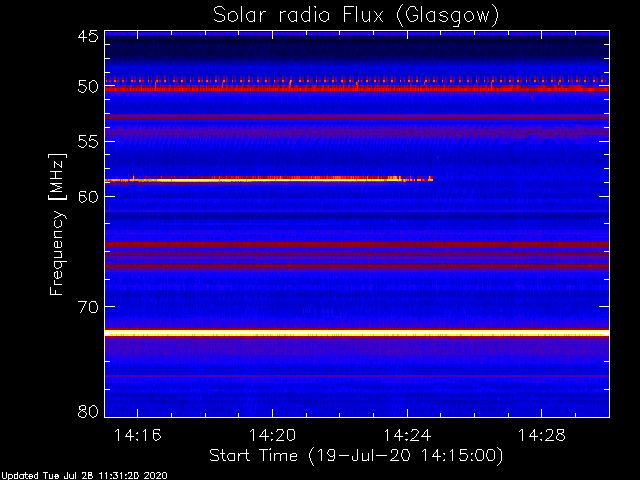Click the faint purple band near 54 MHz
Viewport: 640px width, 480px height.
tap(357, 131)
